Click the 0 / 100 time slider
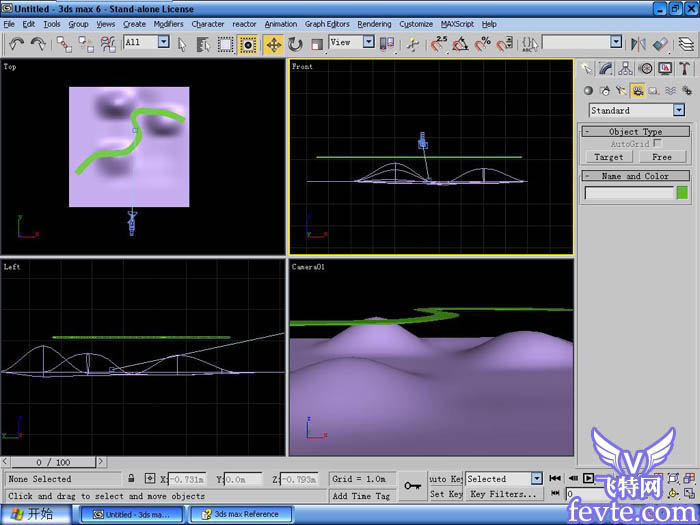This screenshot has height=525, width=700. coord(53,462)
